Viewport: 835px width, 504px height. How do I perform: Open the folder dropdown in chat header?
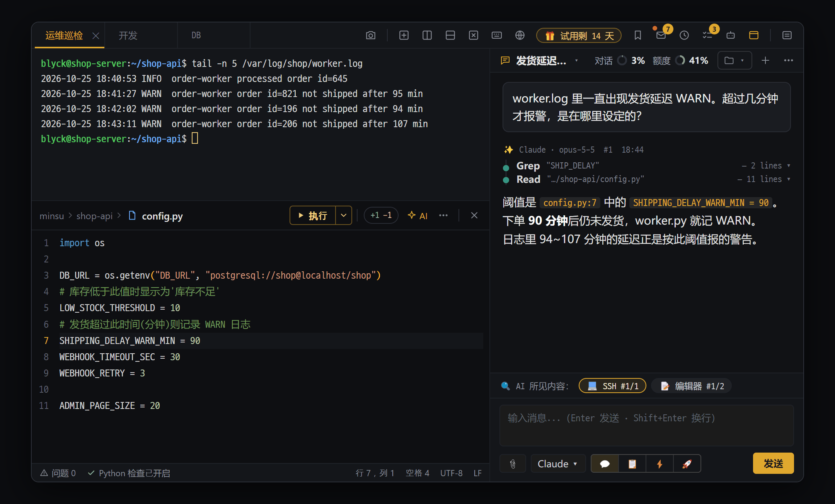point(734,61)
